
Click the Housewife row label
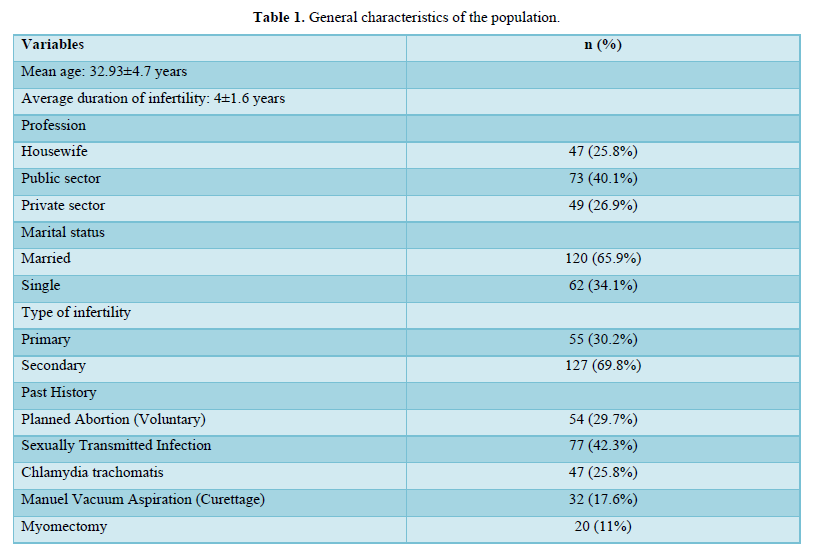coord(54,152)
